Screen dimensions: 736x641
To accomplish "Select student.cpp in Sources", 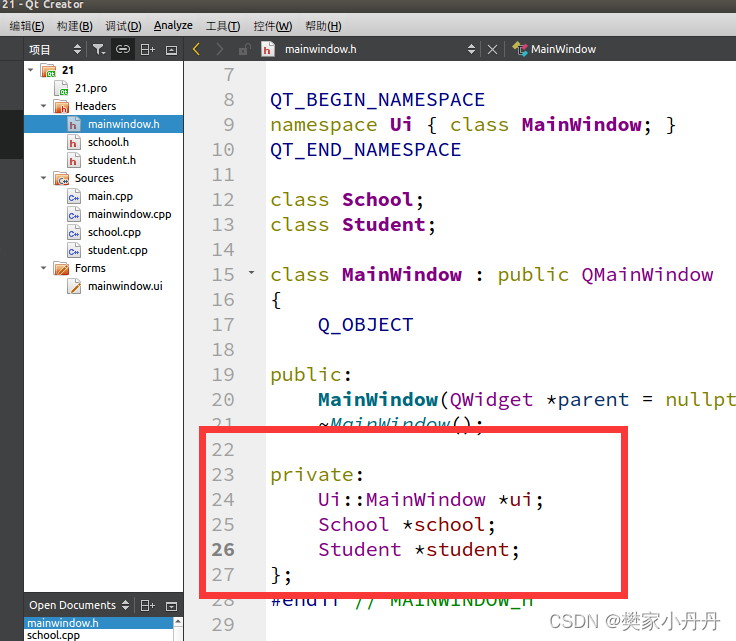I will pyautogui.click(x=117, y=250).
